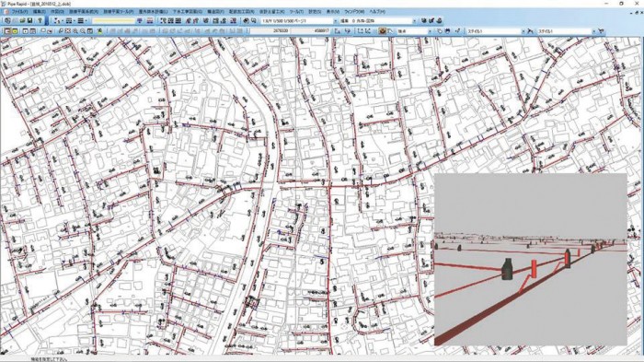The image size is (644, 362).
Task: Click the binoculars search icon
Action: [x=447, y=30]
